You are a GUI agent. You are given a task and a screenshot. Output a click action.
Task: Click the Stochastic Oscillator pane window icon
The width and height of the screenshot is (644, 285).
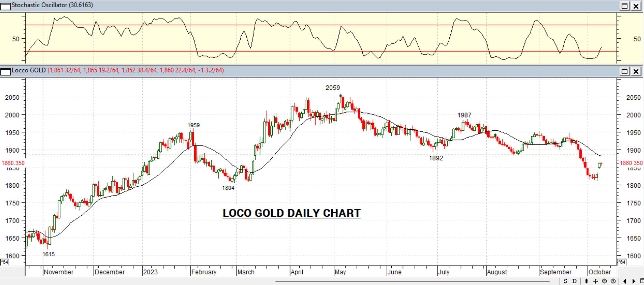[6, 6]
